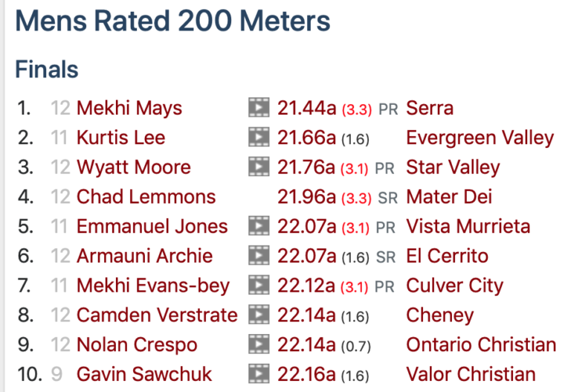Click video icon next to Armauni Archie

click(259, 256)
